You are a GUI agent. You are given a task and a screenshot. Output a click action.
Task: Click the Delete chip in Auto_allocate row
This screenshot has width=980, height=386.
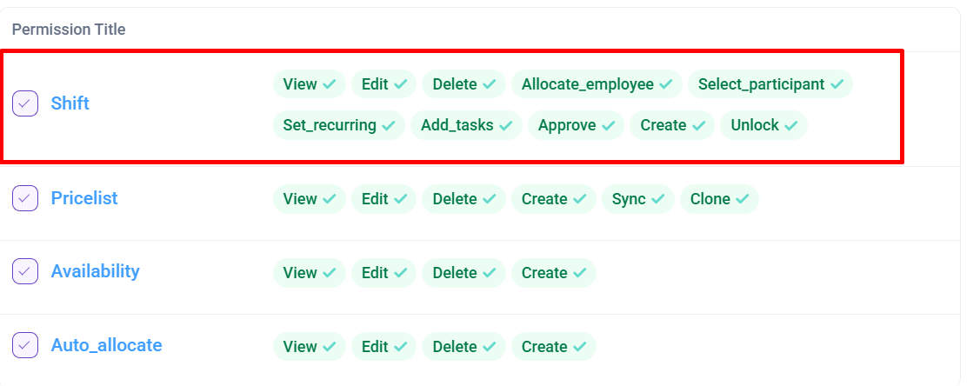(463, 347)
